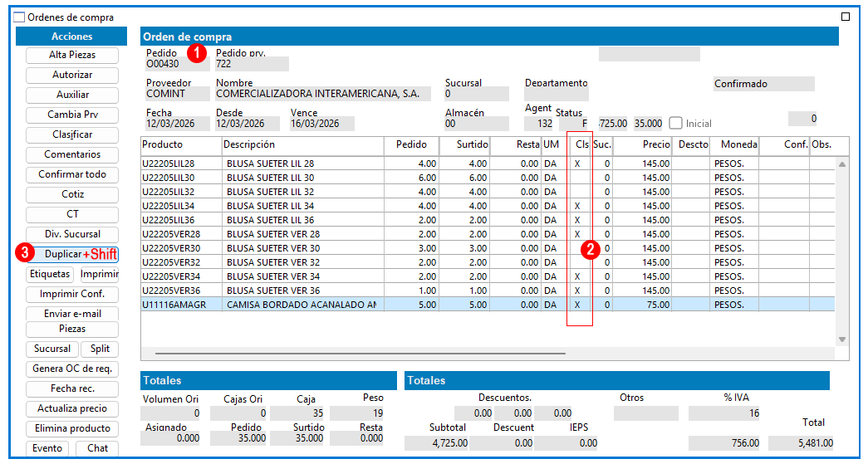Click the scroll down arrow in product grid
This screenshot has width=868, height=464.
[x=842, y=339]
